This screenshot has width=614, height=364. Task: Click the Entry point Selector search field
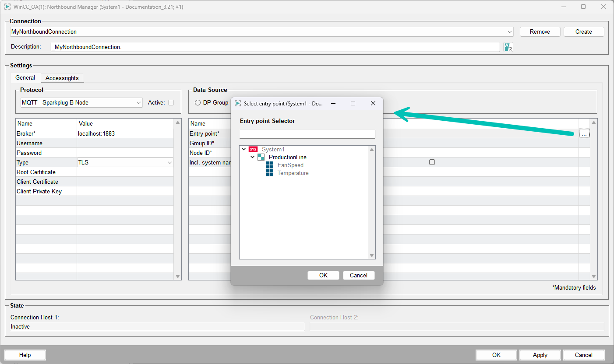pyautogui.click(x=307, y=134)
